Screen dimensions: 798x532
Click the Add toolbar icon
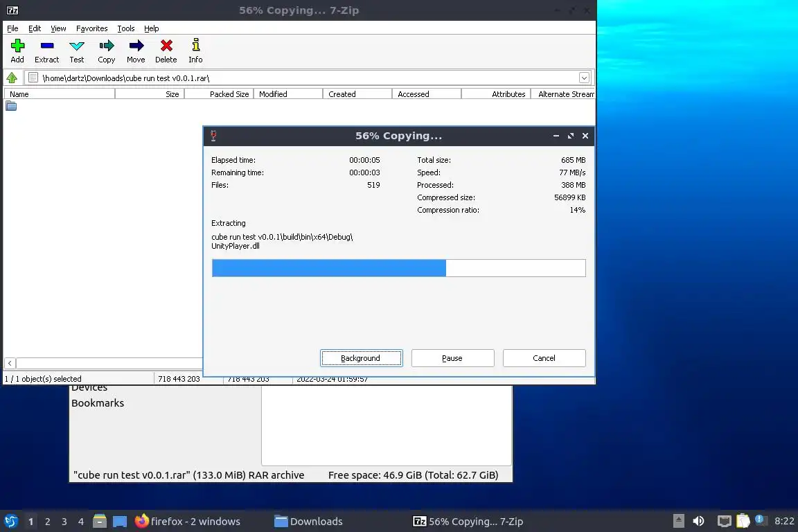[17, 51]
